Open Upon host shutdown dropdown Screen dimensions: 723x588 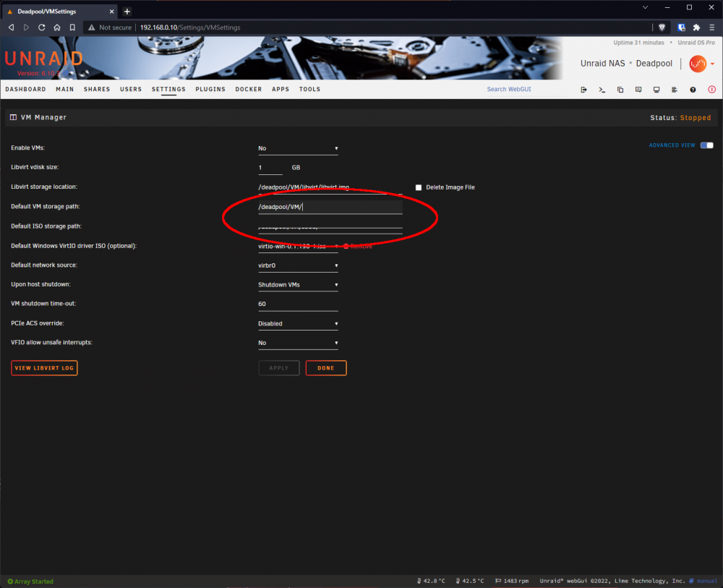[x=298, y=285]
